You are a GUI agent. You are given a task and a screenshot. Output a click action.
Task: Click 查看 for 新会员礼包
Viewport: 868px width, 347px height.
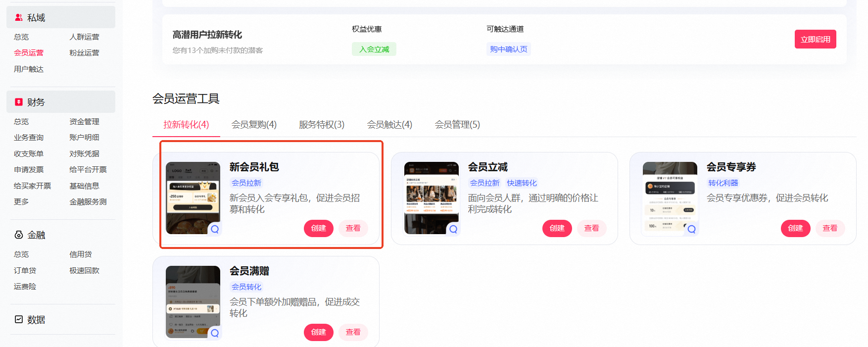coord(353,228)
